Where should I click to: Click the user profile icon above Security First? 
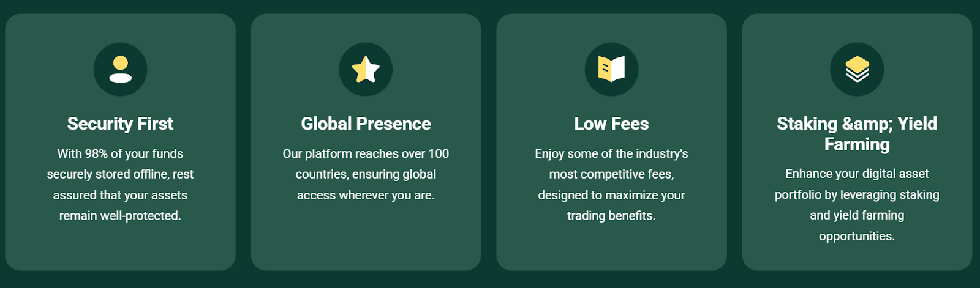(120, 69)
